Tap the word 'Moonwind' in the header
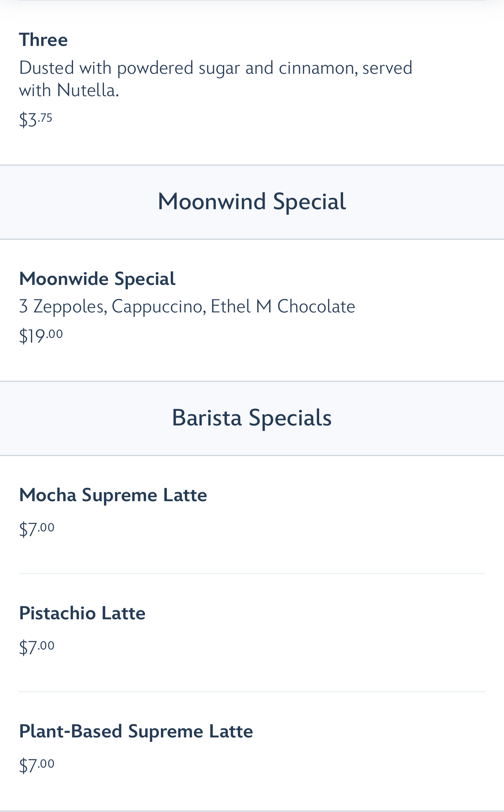504x812 pixels. [x=212, y=202]
